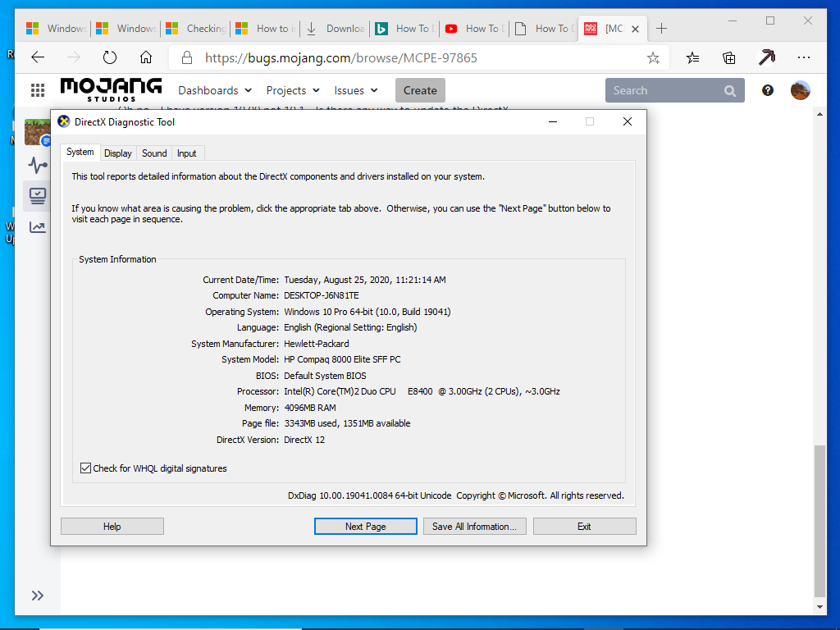View site security lock info
The width and height of the screenshot is (840, 630).
click(186, 58)
